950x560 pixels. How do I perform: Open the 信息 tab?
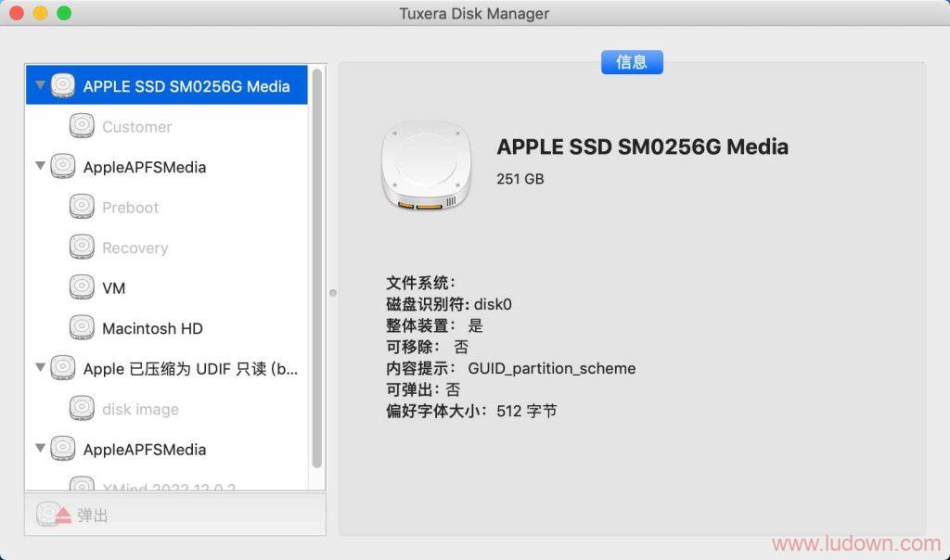click(x=632, y=62)
